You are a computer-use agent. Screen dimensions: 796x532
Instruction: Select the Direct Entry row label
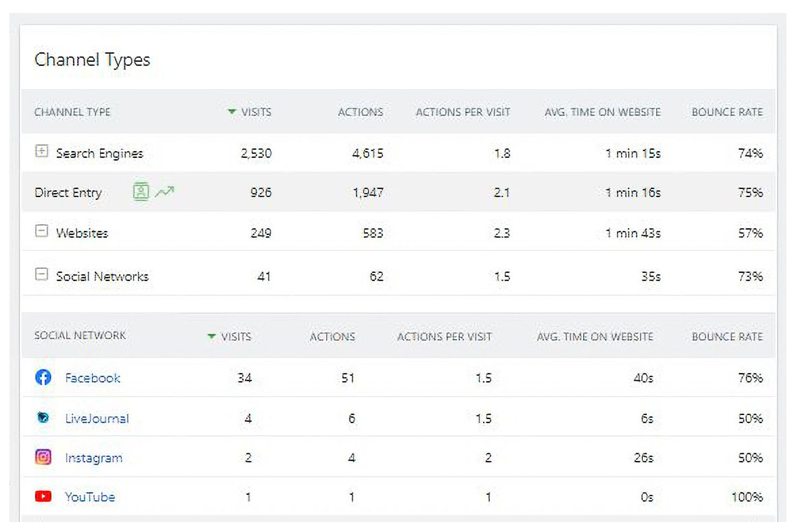tap(68, 193)
